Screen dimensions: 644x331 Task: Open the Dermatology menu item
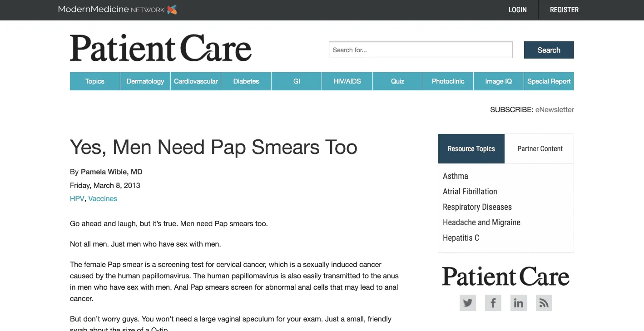[145, 81]
